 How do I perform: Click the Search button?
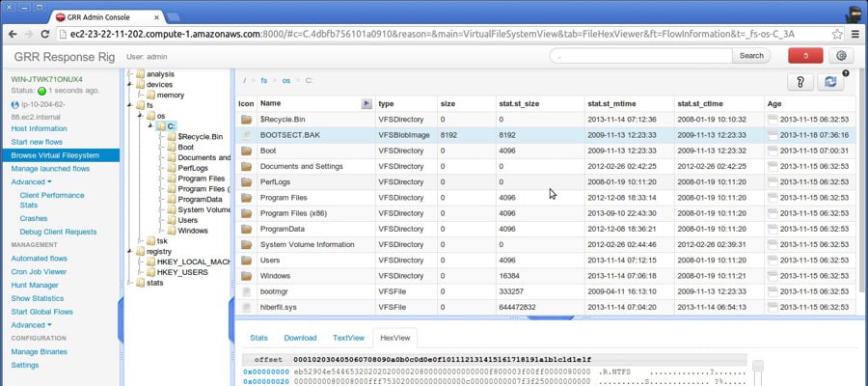point(751,55)
